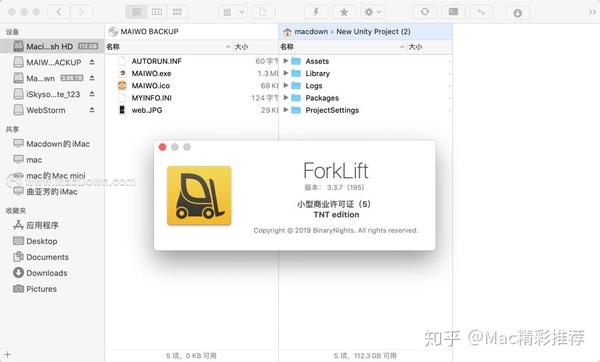Switch to list view mode
Screen dimensions: 600x362
point(136,12)
